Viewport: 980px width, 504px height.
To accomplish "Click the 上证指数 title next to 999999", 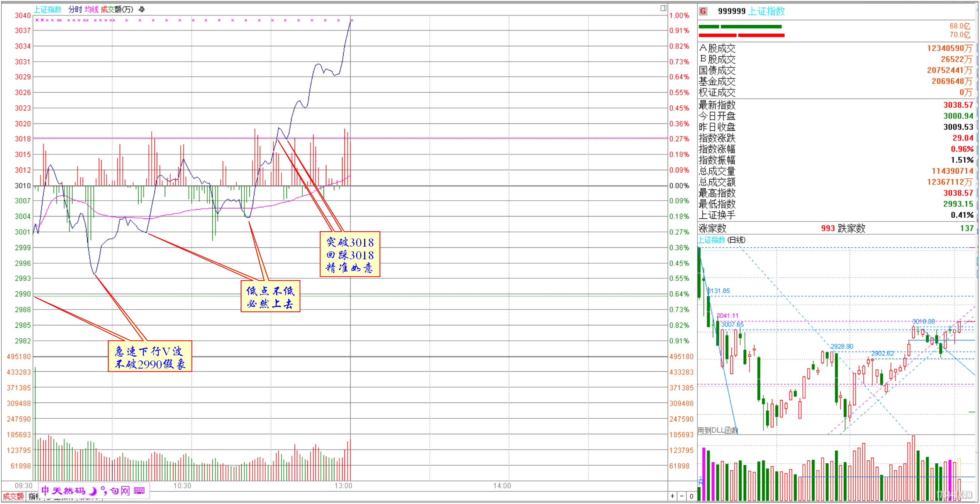I will (x=766, y=11).
